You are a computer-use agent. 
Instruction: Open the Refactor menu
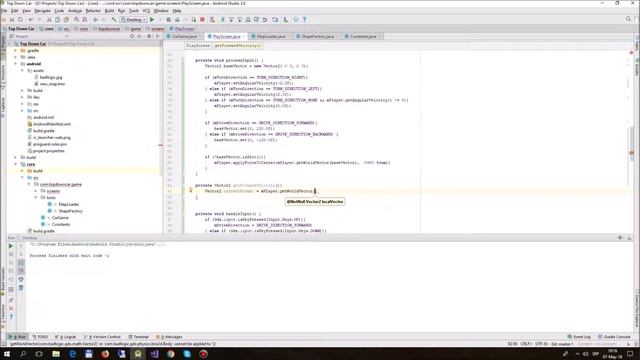[93, 11]
